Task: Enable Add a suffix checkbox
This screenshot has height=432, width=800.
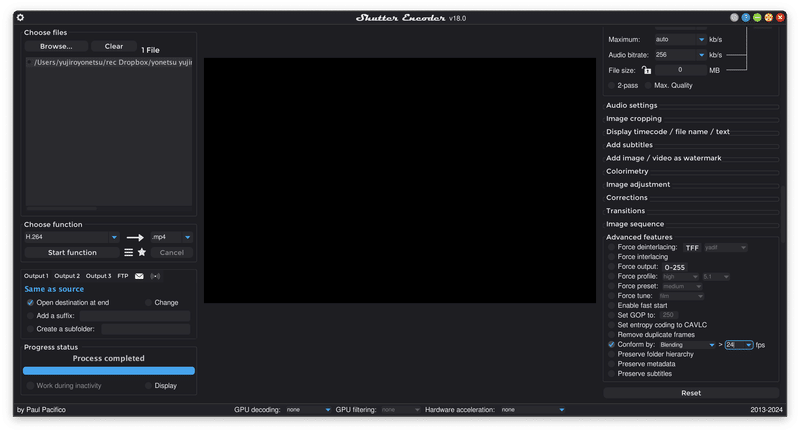Action: point(30,316)
